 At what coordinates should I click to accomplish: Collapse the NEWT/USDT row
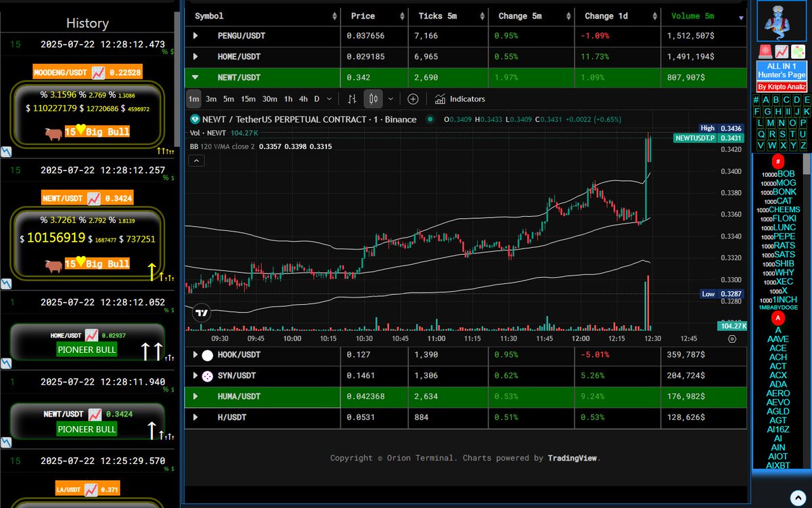196,78
